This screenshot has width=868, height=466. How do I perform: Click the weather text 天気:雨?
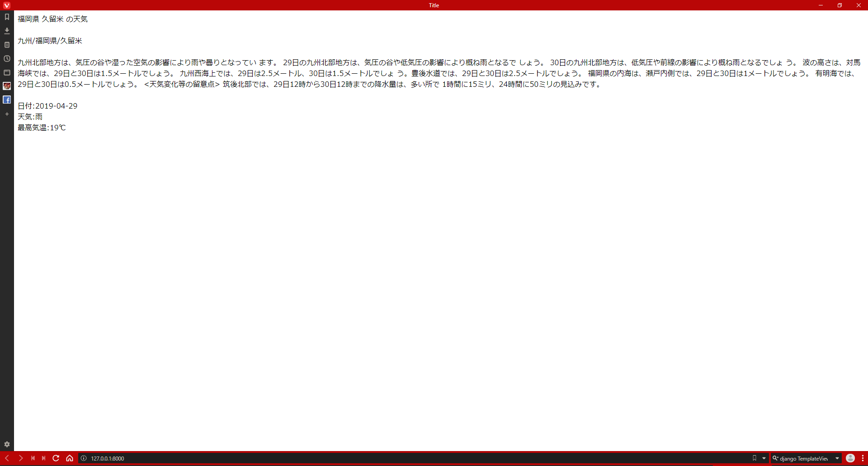point(30,117)
